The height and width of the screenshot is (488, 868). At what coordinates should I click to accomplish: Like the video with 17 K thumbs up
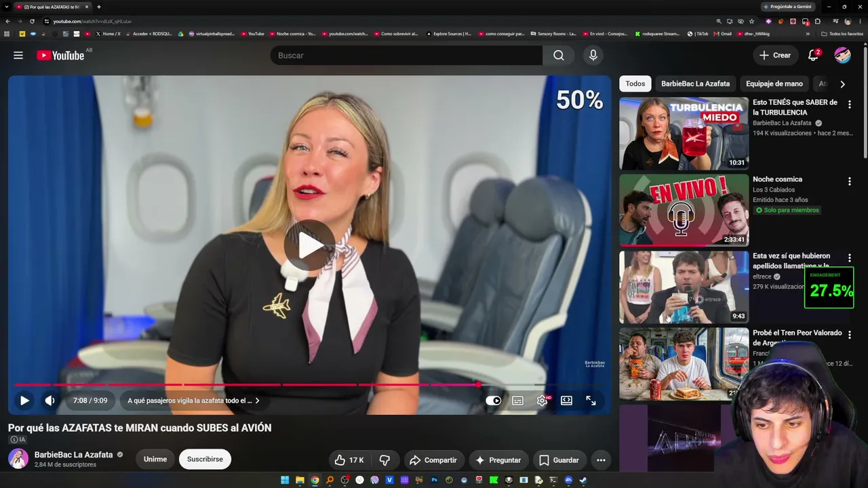[349, 460]
